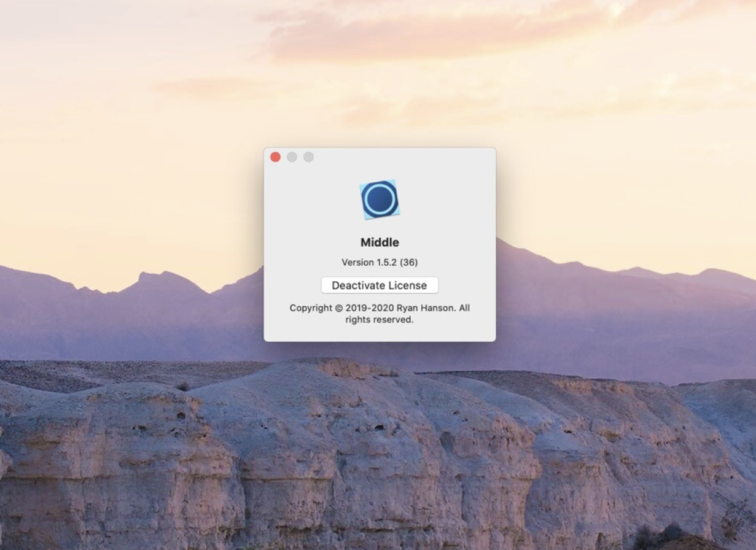Click the 'Version 1.5.2 (36)' text
756x550 pixels.
tap(378, 261)
